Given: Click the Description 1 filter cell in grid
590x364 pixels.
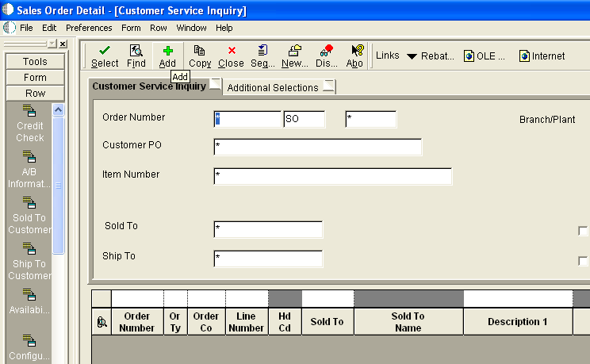Looking at the screenshot, I should (518, 298).
